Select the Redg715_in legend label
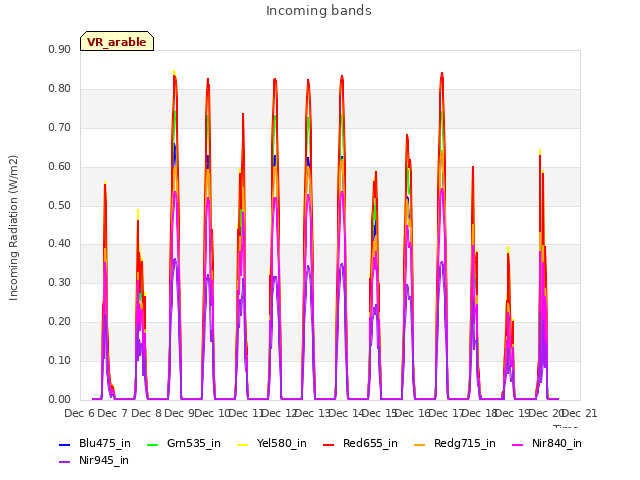Screen dimensions: 640x480 click(x=465, y=444)
